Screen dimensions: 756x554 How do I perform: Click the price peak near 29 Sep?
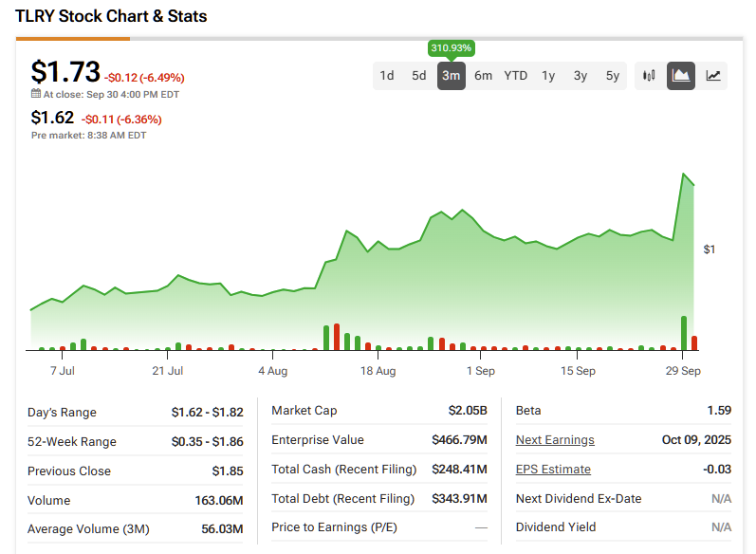tap(684, 175)
